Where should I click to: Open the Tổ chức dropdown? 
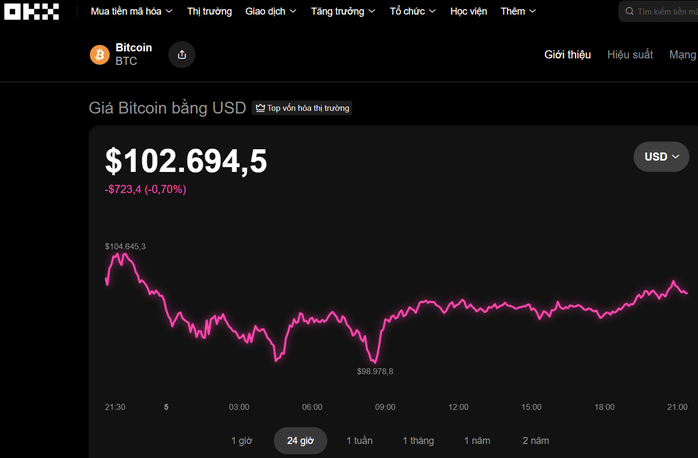[x=413, y=12]
